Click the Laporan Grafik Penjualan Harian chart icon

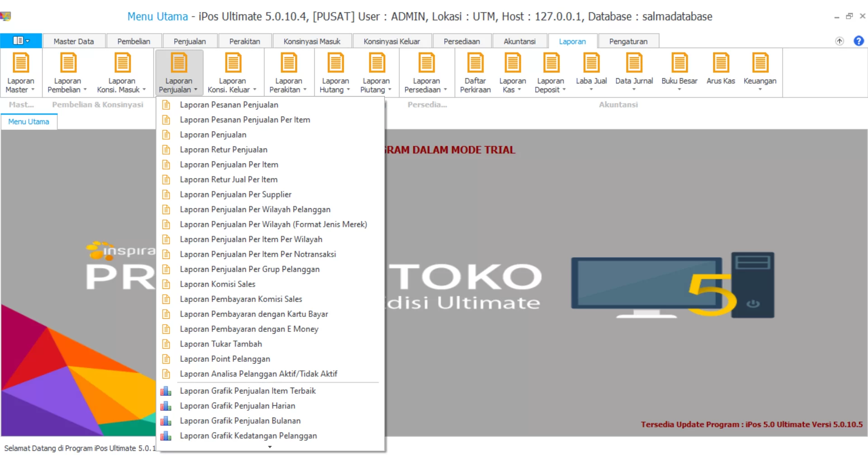click(166, 406)
